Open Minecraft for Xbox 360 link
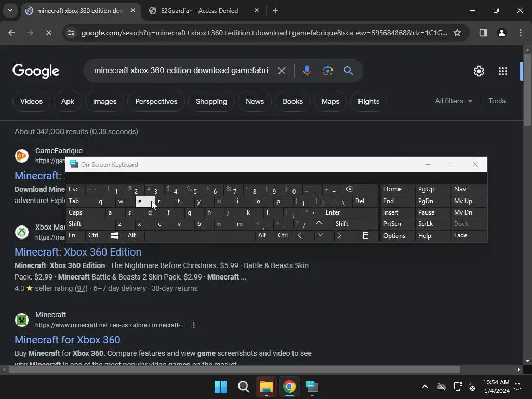Screen dimensions: 532x399 pyautogui.click(x=67, y=340)
